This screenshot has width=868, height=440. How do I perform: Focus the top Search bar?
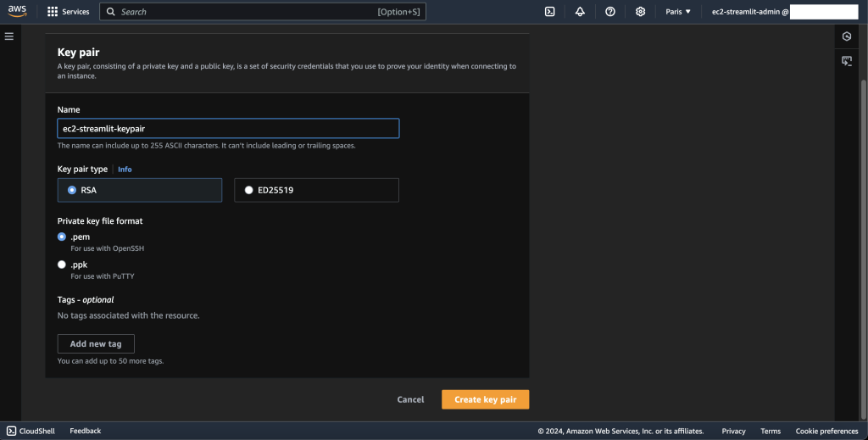pos(263,12)
